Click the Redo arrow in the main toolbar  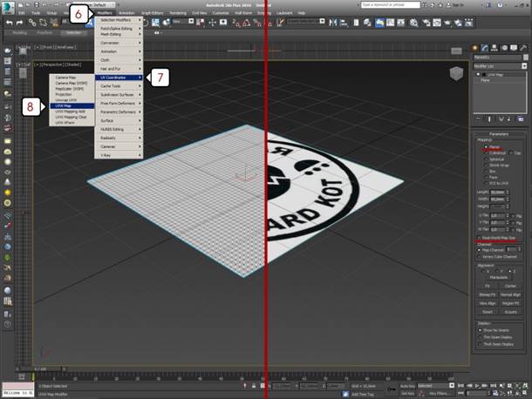pos(20,23)
